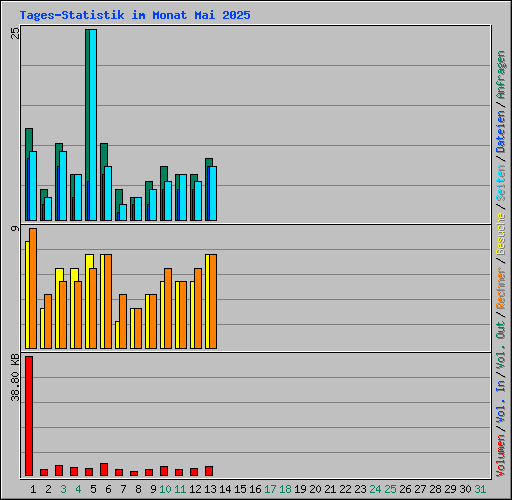Click day '6' on the x-axis
Screen dimensions: 512x500
[x=108, y=489]
